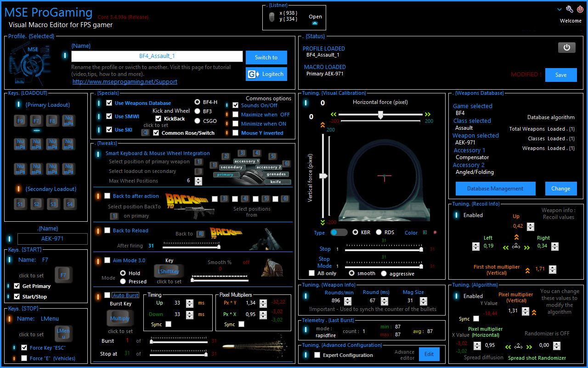
Task: Enable Expert Configuration checkbox
Action: [317, 355]
